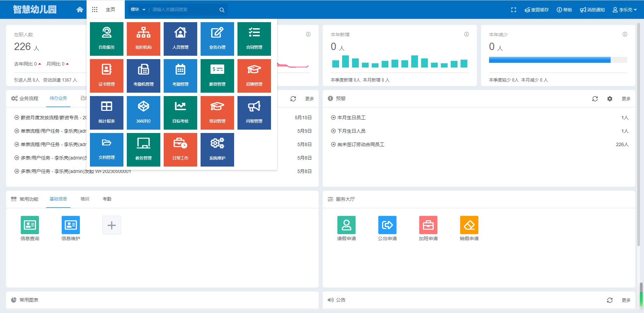Screen dimensions: 644x313
Task: Open the 组织机构 module tile
Action: (144, 39)
